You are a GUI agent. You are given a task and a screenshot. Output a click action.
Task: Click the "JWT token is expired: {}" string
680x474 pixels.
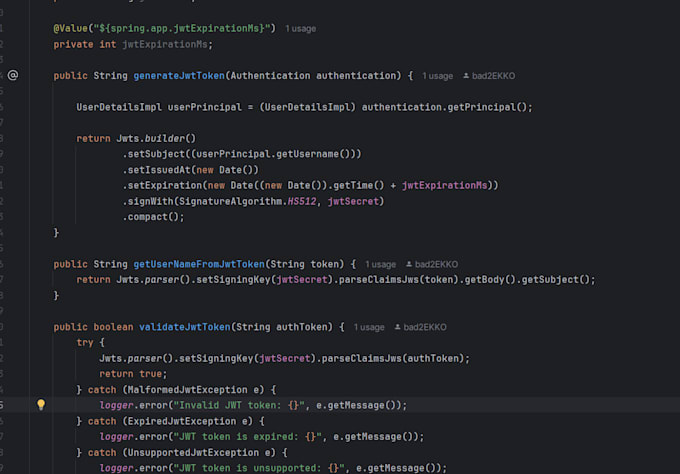click(248, 437)
